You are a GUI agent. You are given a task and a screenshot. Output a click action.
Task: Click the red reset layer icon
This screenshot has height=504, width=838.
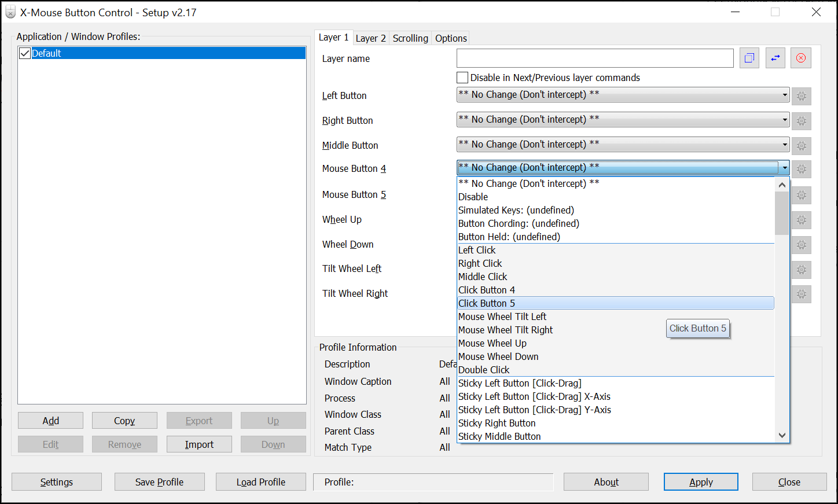point(801,58)
